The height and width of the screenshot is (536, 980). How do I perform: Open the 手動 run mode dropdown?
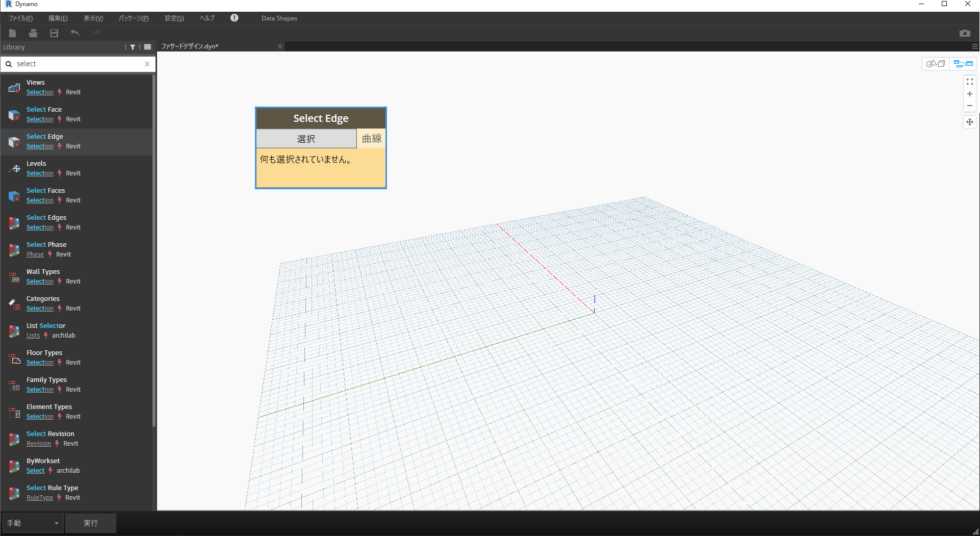click(x=33, y=523)
